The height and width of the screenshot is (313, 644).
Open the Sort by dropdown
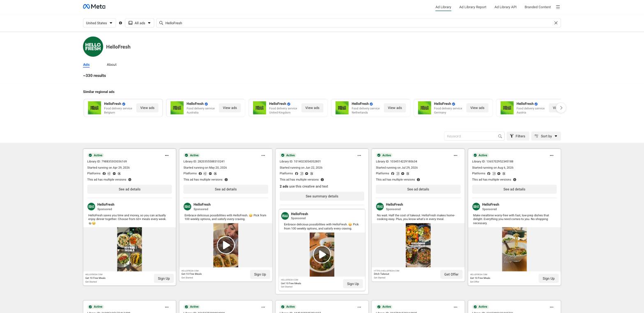tap(546, 136)
